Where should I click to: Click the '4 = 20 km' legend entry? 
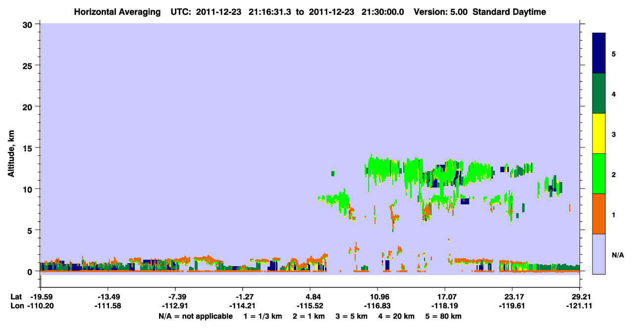click(397, 316)
